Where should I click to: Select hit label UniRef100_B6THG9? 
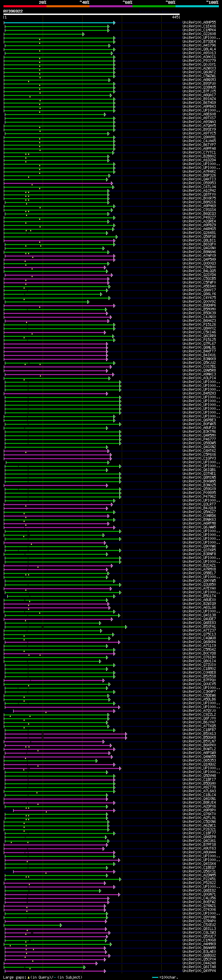pyautogui.click(x=199, y=103)
